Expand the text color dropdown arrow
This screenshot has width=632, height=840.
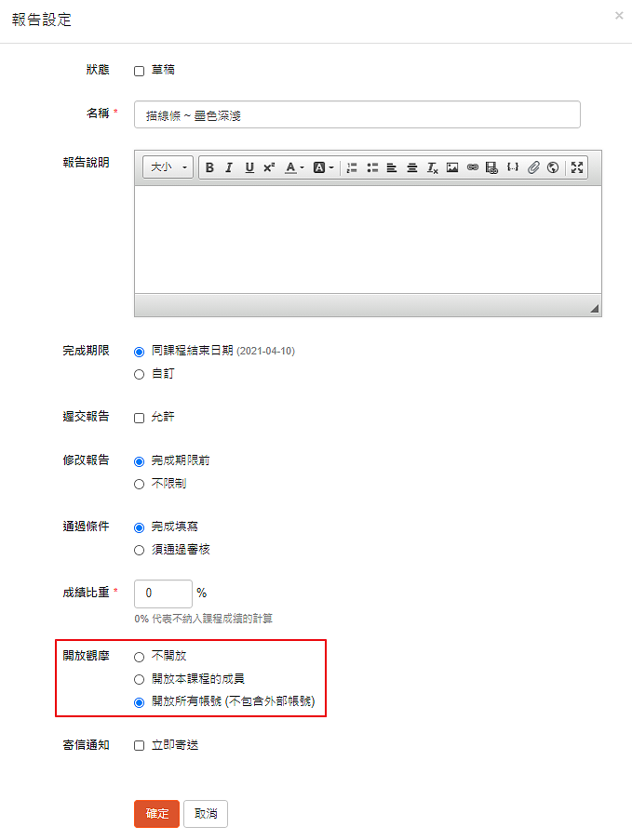(x=302, y=167)
